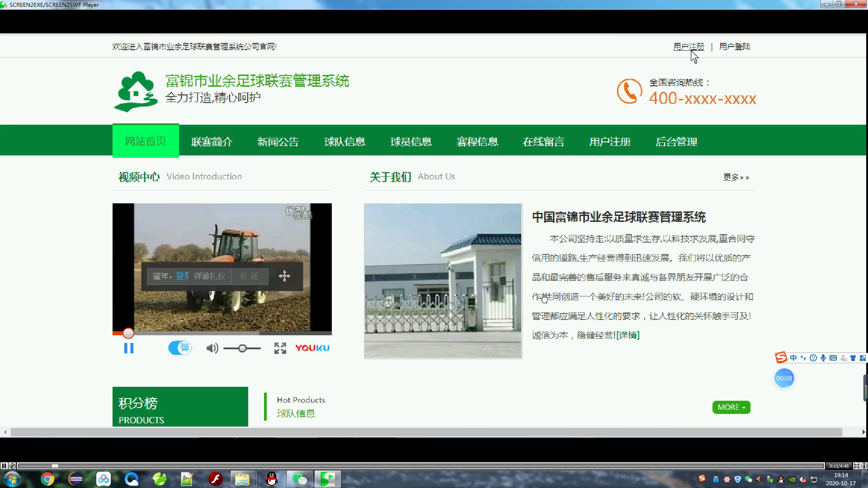Open WeChat from the taskbar
This screenshot has width=868, height=488.
click(299, 479)
